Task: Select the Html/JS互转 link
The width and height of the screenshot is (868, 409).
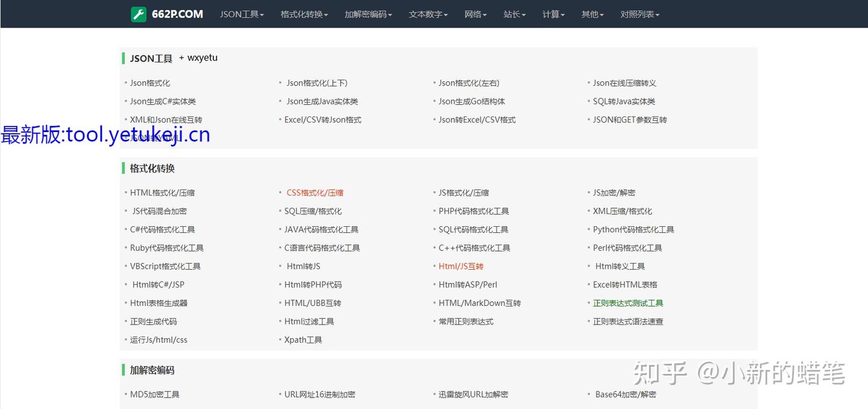Action: tap(461, 265)
